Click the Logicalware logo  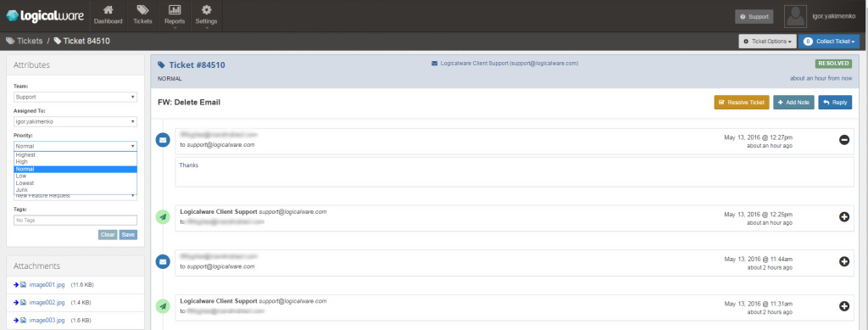(45, 15)
